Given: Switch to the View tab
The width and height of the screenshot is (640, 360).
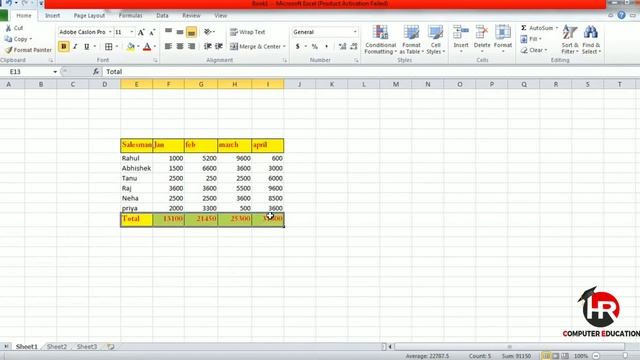Looking at the screenshot, I should [220, 16].
